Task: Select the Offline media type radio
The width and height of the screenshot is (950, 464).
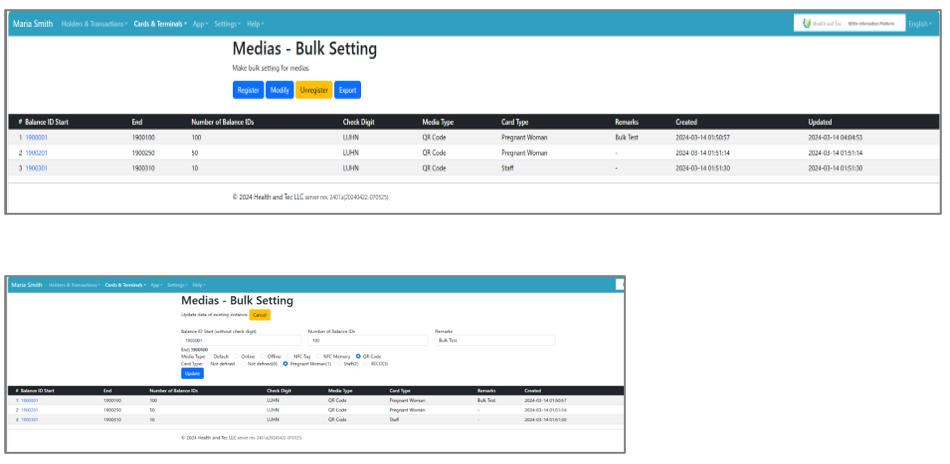Action: click(261, 356)
